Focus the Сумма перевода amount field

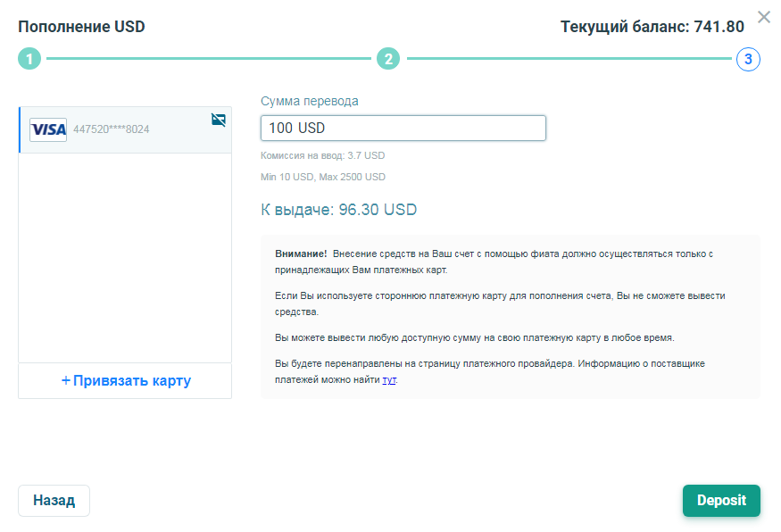pyautogui.click(x=403, y=128)
